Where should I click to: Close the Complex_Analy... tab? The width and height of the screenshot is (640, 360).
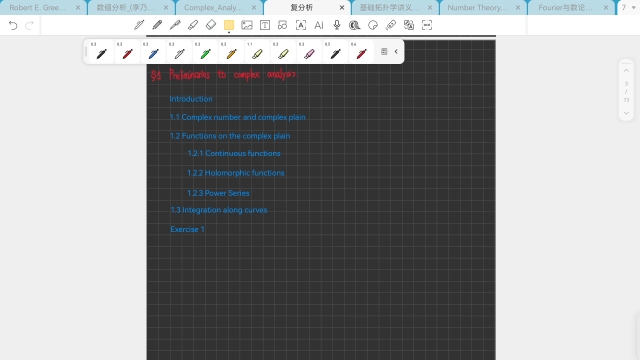[x=254, y=7]
